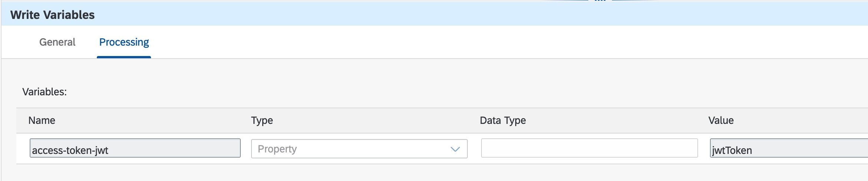Click the Name column header

(42, 121)
